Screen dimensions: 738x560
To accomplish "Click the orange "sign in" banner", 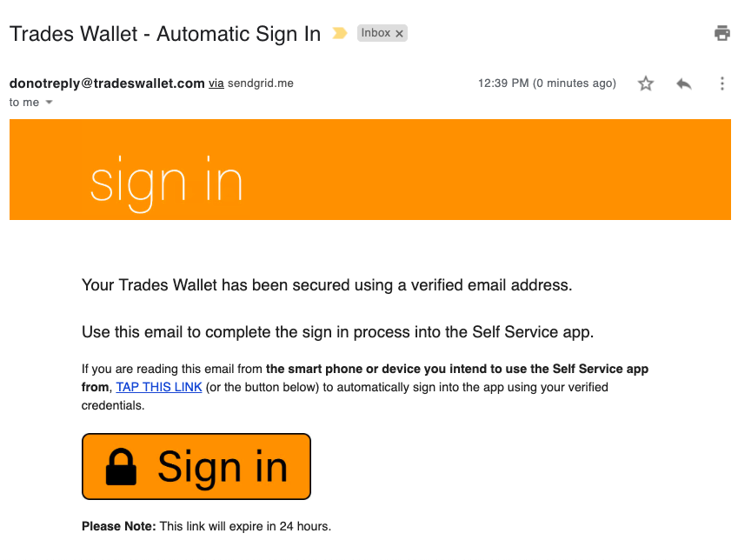I will [369, 170].
